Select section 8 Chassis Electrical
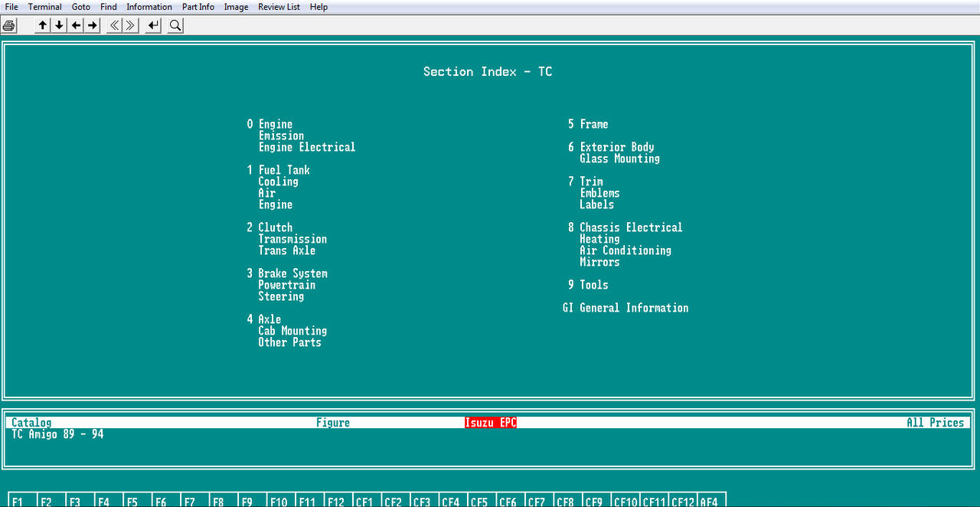Image resolution: width=980 pixels, height=507 pixels. (625, 227)
